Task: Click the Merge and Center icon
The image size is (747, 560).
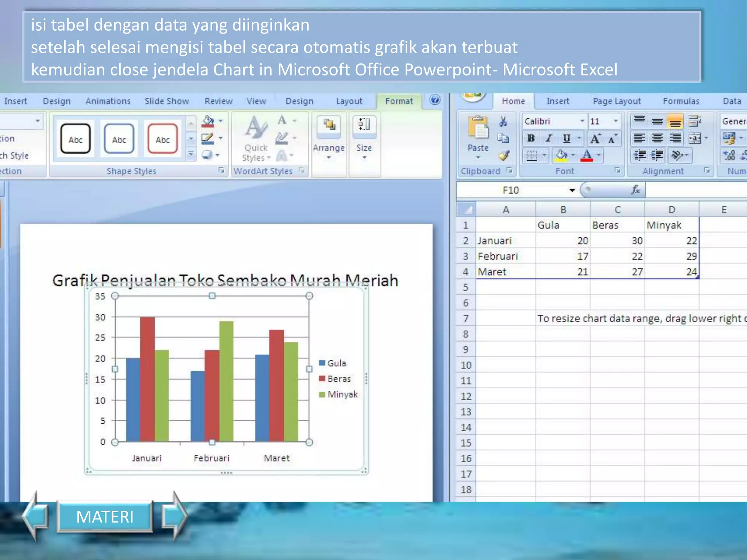Action: [x=695, y=139]
